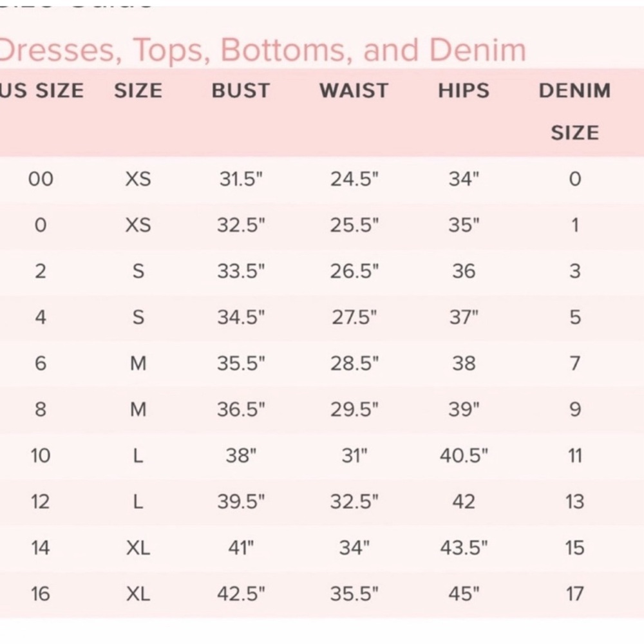
Task: Click the 43.5" hips value
Action: [x=464, y=547]
